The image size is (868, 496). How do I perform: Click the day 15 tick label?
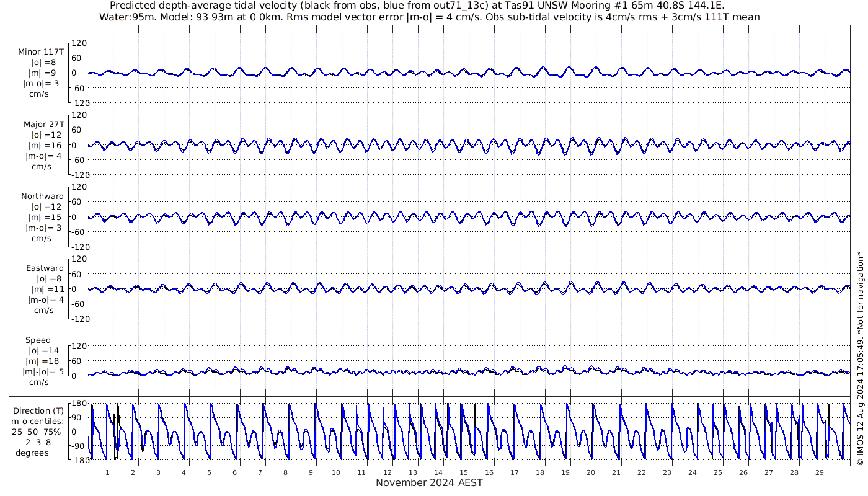click(x=463, y=472)
